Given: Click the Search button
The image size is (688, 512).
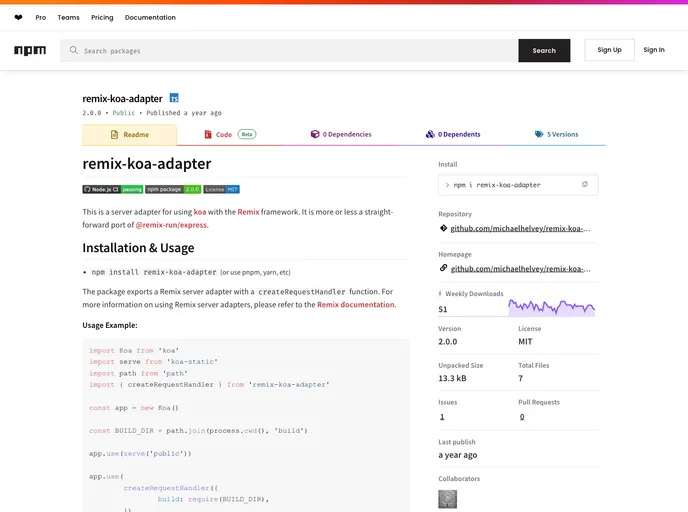Looking at the screenshot, I should pos(544,50).
